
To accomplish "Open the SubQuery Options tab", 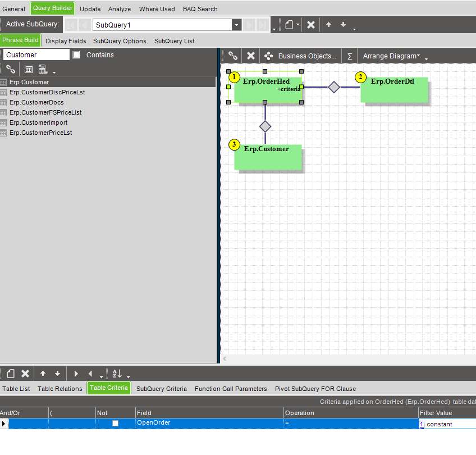I will click(x=120, y=41).
